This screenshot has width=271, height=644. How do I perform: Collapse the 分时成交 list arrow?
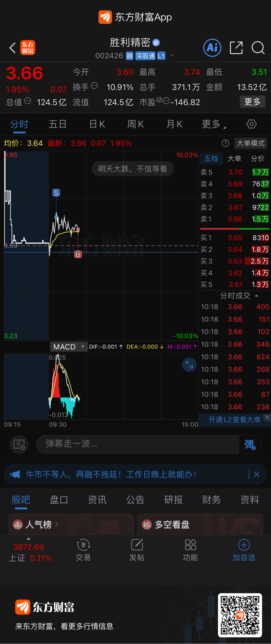[257, 296]
